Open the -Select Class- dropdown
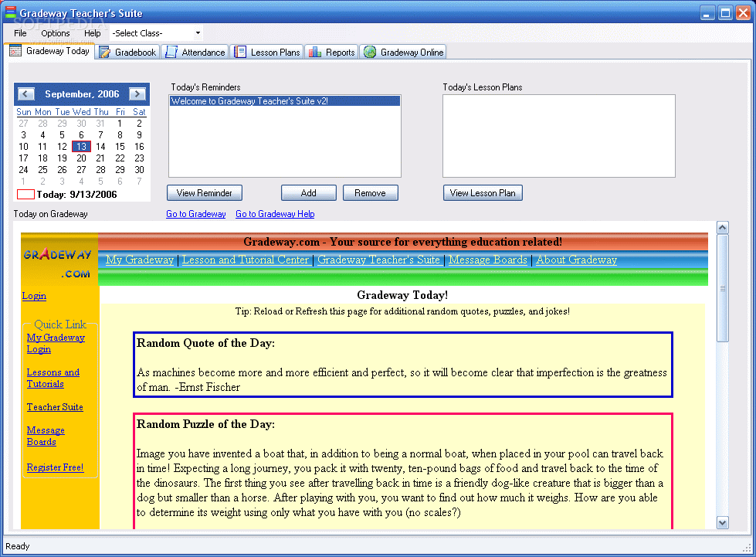Screen dimensions: 756x557 click(x=156, y=33)
